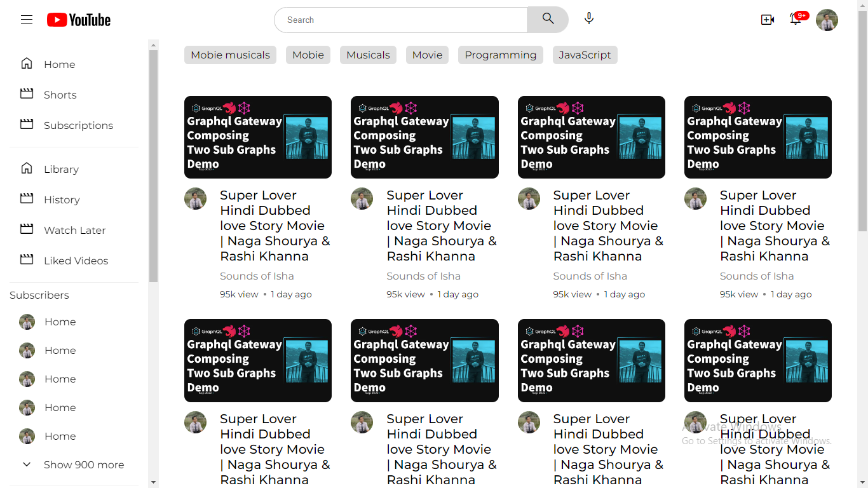The image size is (868, 488).
Task: Click Super Lover title of first top-row video
Action: [275, 226]
